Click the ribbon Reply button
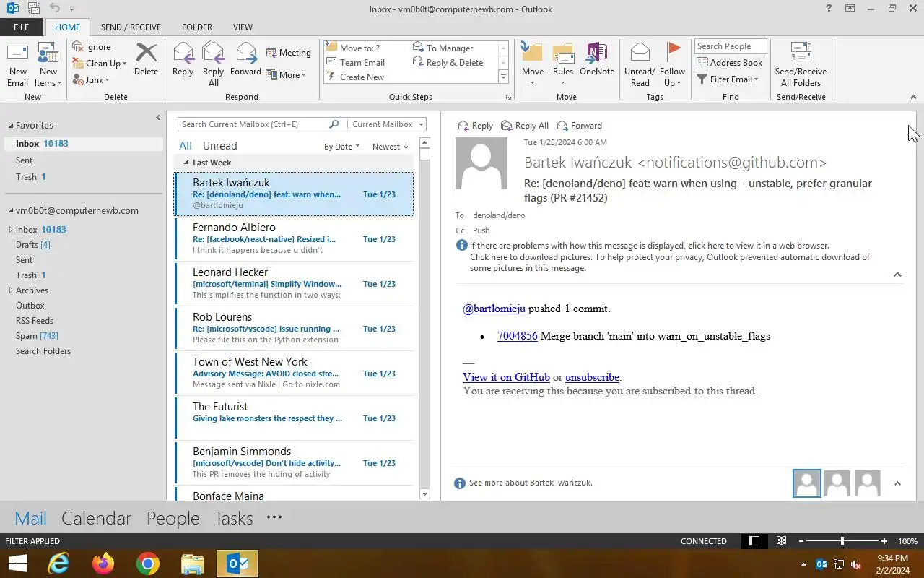Image resolution: width=924 pixels, height=578 pixels. (183, 59)
